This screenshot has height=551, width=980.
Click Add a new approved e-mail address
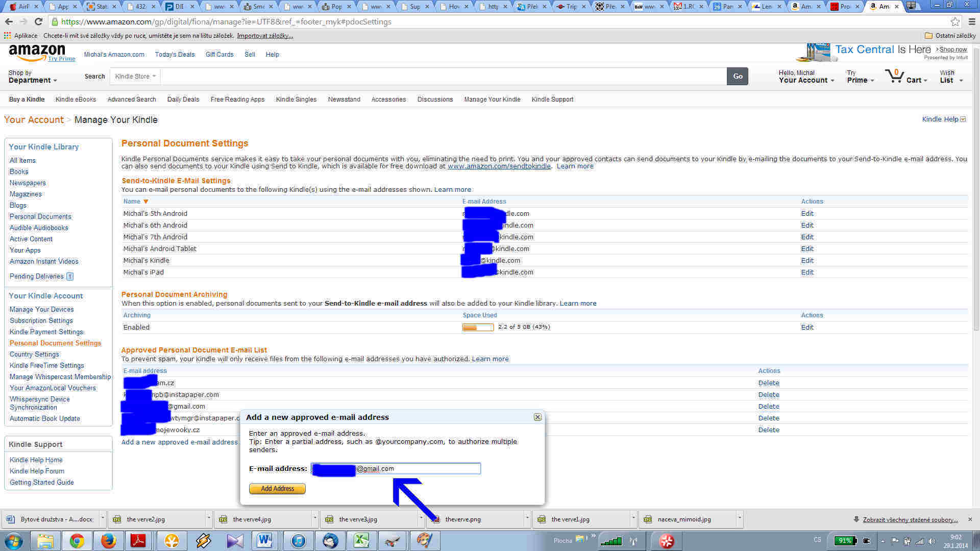coord(180,442)
